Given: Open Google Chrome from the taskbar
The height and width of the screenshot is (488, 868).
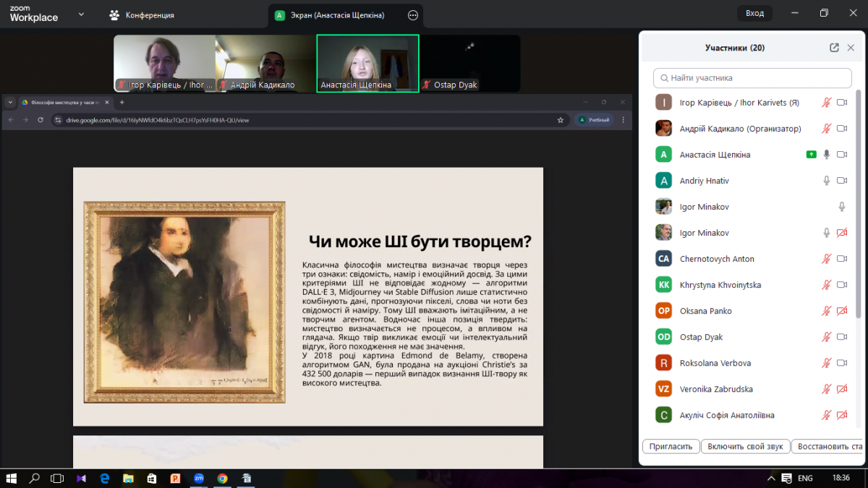Looking at the screenshot, I should [222, 479].
